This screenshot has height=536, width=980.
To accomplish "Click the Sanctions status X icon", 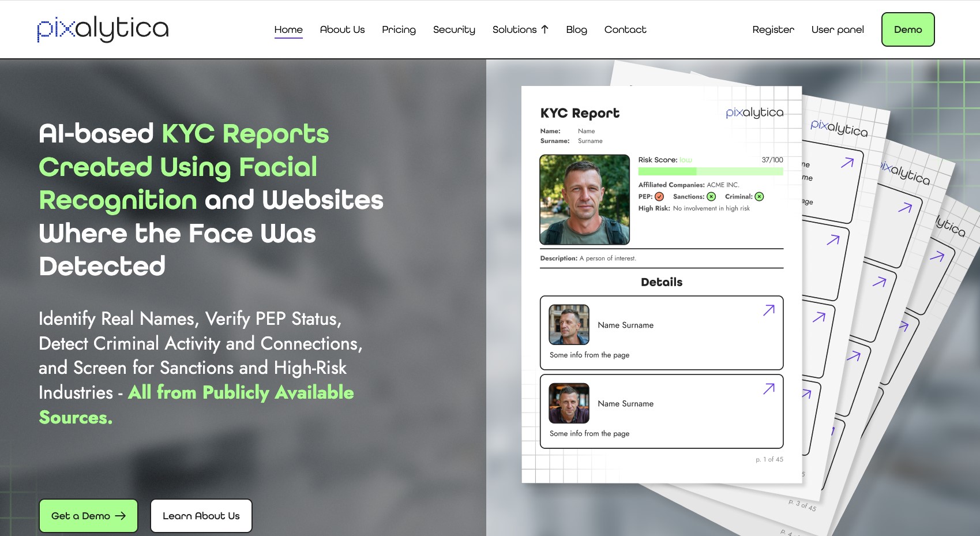I will (x=711, y=197).
